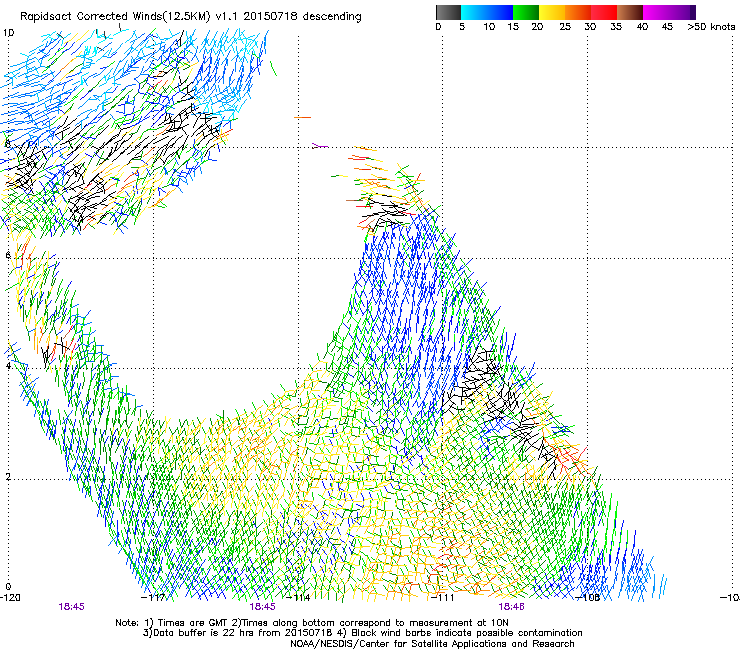This screenshot has height=650, width=740.
Task: Select the cyan-blue 5-15 knots legend band
Action: tap(487, 12)
